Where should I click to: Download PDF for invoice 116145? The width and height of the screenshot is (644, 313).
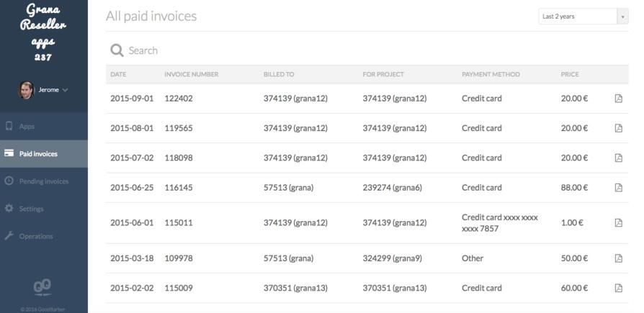(x=618, y=188)
